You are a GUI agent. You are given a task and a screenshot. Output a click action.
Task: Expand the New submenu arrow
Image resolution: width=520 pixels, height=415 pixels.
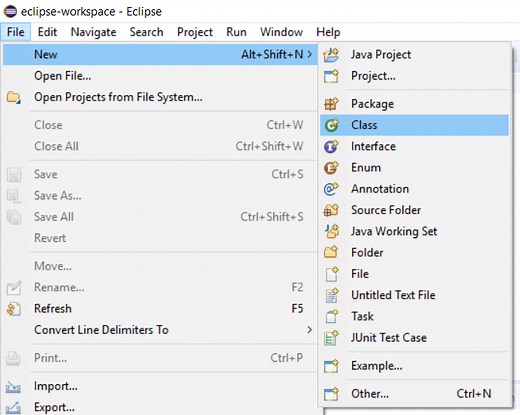coord(310,54)
